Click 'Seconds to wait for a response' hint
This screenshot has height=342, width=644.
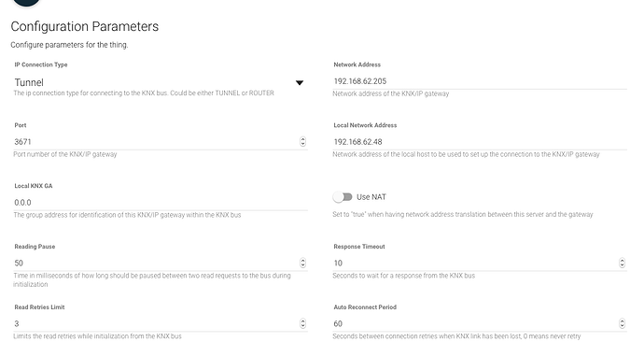[x=404, y=276]
